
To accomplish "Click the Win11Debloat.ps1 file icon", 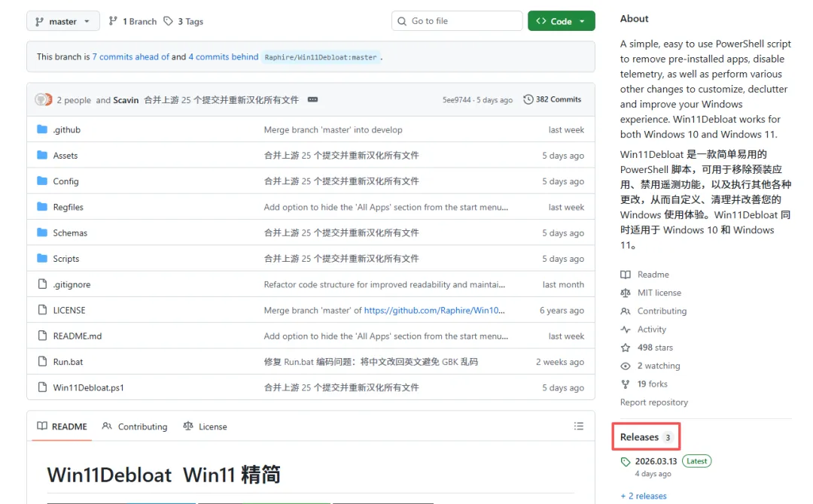I will point(42,387).
